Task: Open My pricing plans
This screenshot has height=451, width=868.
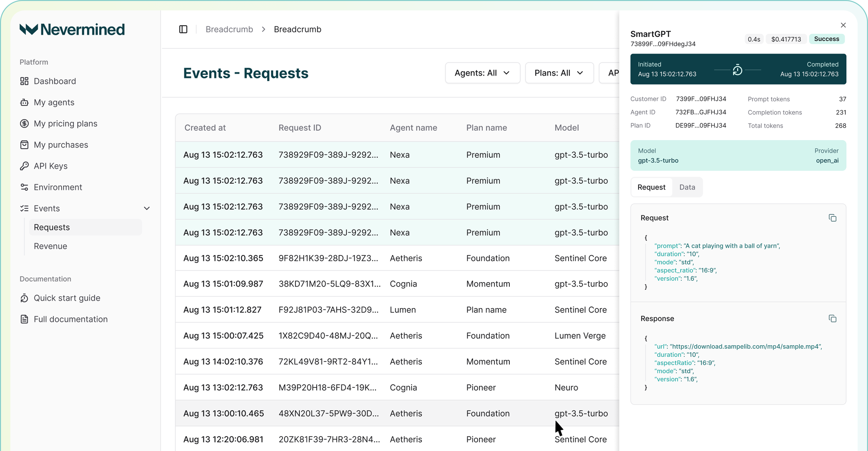Action: pos(66,123)
